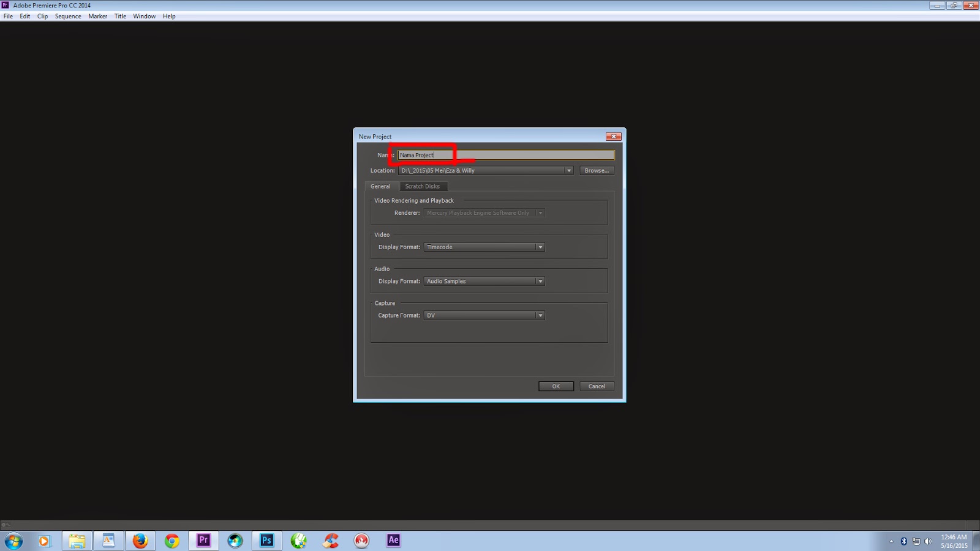Open the Audio Display Format dropdown
The width and height of the screenshot is (980, 551).
[x=484, y=282]
